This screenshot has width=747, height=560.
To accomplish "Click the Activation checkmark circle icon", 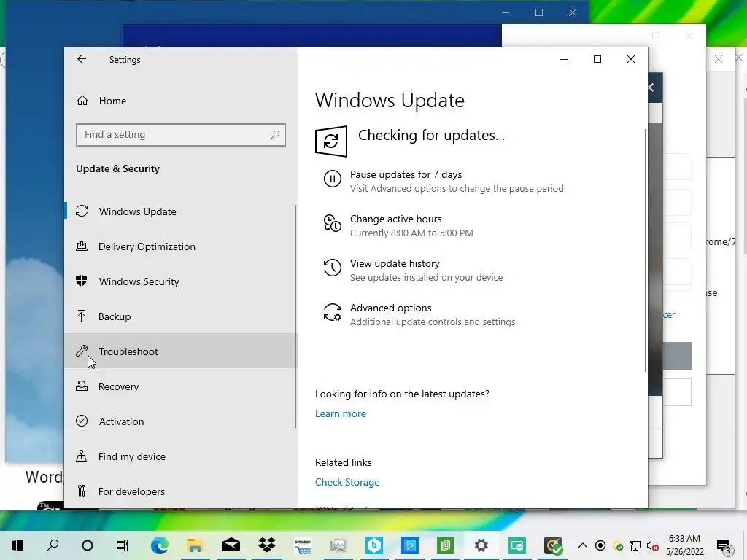I will (82, 421).
